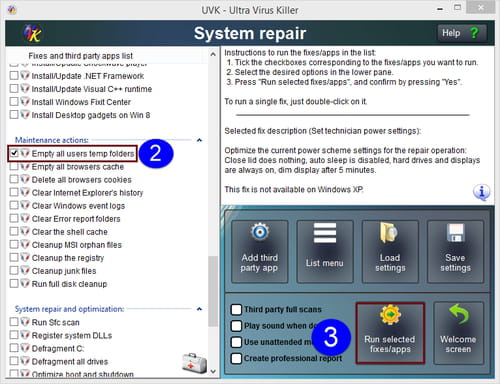Check the Cleanup the registry box

click(x=14, y=257)
